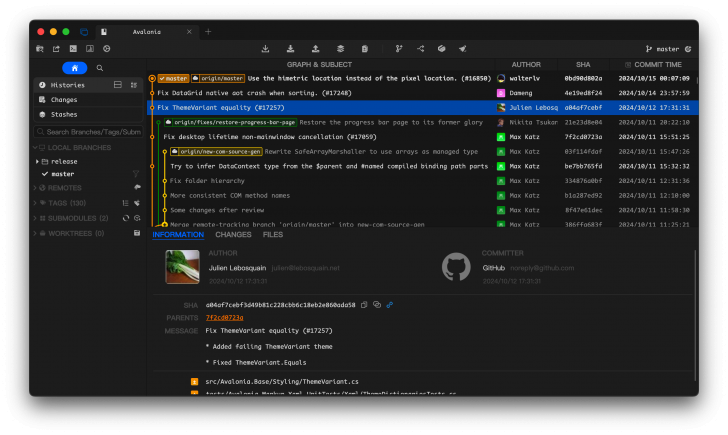Click the add remote icon in REMOTES row
728x435 pixels.
[x=137, y=188]
